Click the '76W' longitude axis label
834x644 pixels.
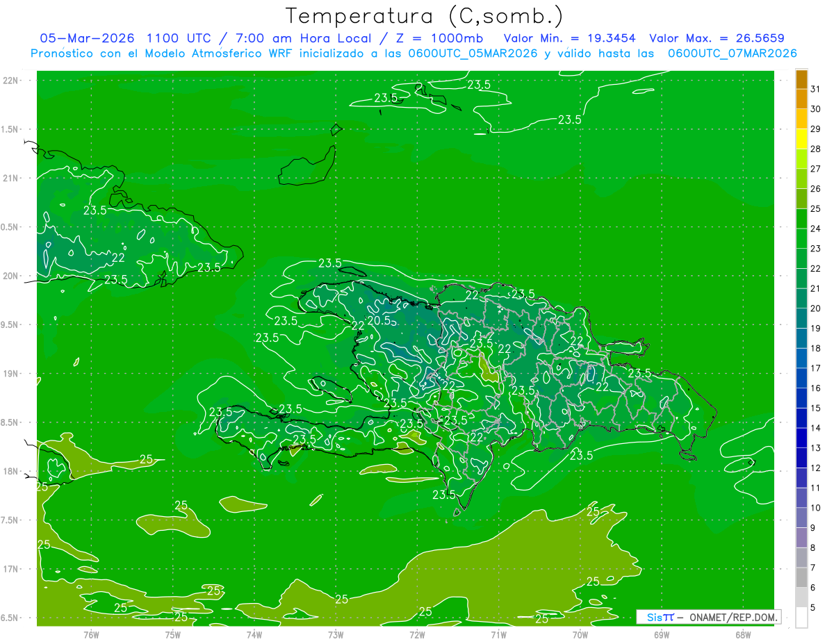[x=91, y=634]
